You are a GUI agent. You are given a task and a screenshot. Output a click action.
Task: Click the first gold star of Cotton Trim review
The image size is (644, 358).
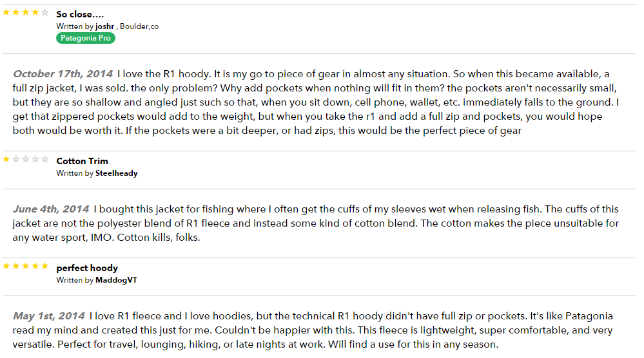(6, 159)
